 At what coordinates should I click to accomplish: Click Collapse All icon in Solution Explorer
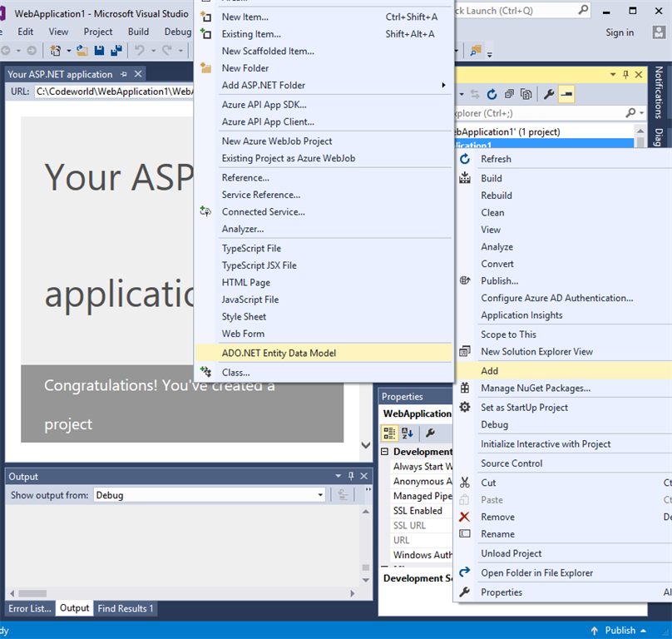[509, 94]
